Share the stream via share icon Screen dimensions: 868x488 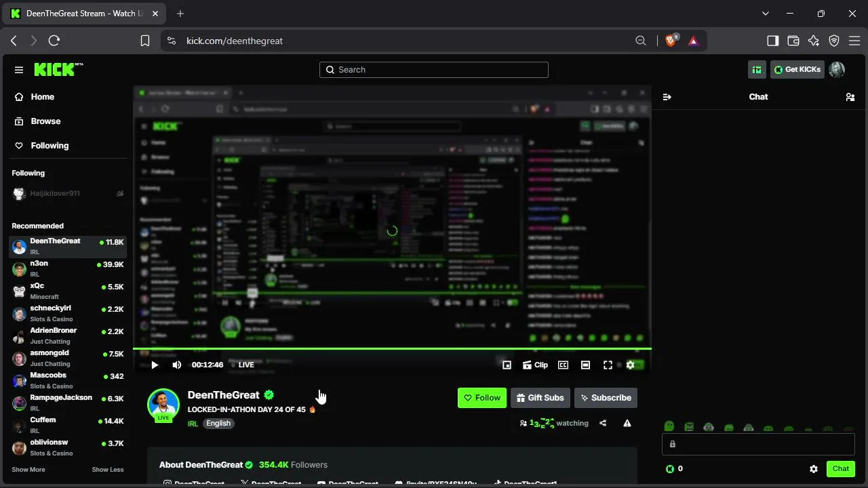click(603, 423)
